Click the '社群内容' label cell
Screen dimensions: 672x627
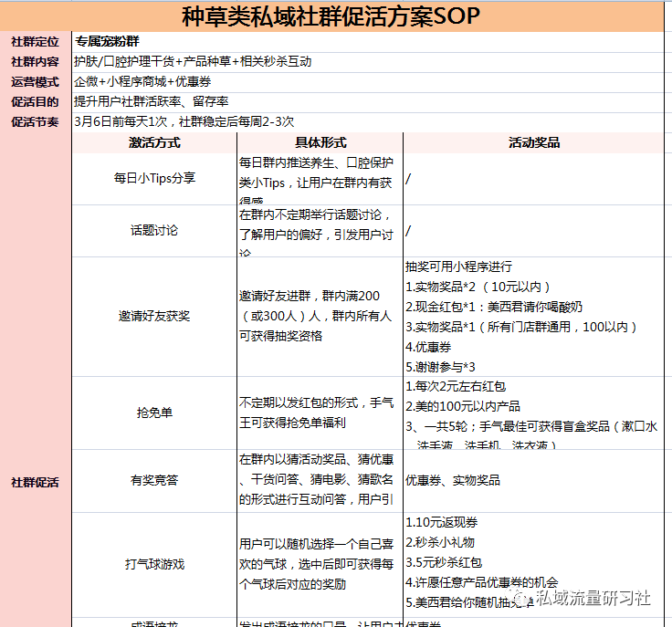click(x=35, y=62)
